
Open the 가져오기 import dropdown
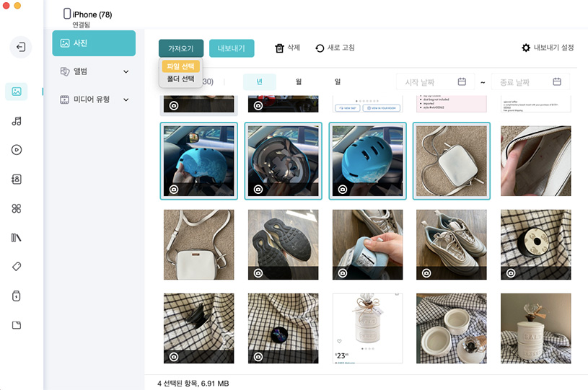pyautogui.click(x=181, y=48)
